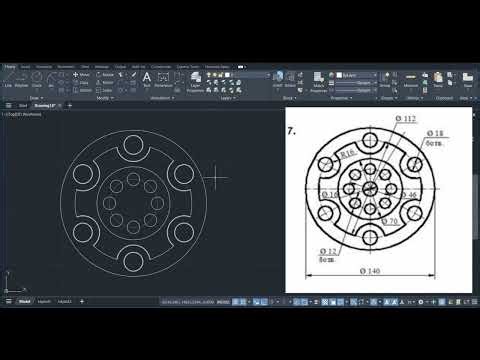
Task: Select the Polyline tool
Action: (x=21, y=79)
